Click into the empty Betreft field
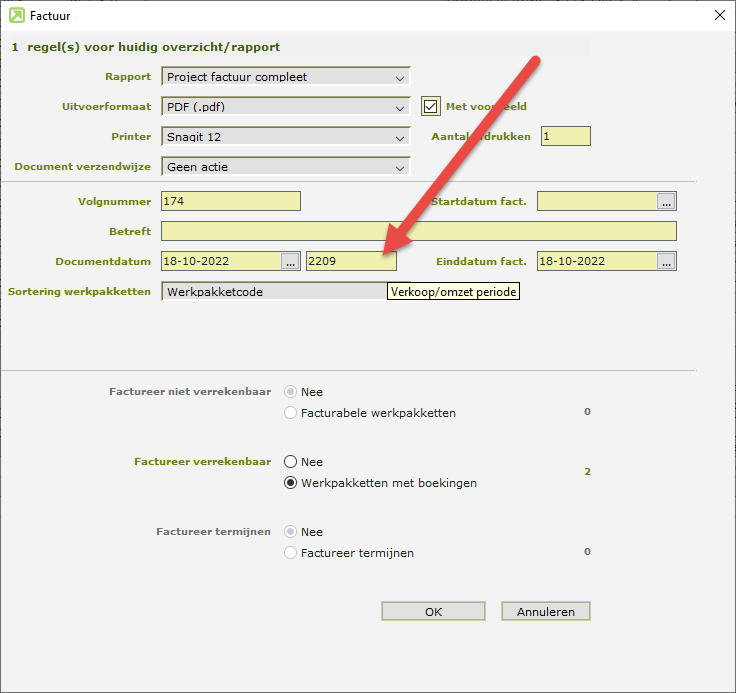This screenshot has width=736, height=693. click(418, 231)
